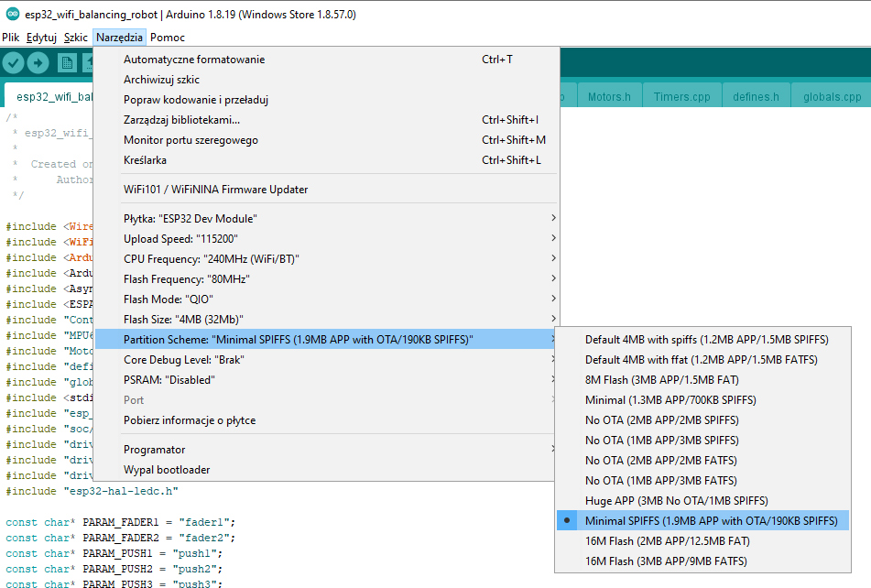Click the PARAM_PUSH2 constant line
Screen dimensions: 871x588
[114, 569]
